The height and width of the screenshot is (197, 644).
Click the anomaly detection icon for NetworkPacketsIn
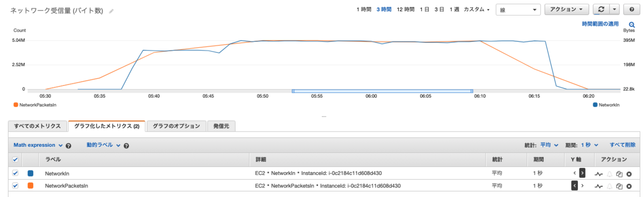pos(599,186)
